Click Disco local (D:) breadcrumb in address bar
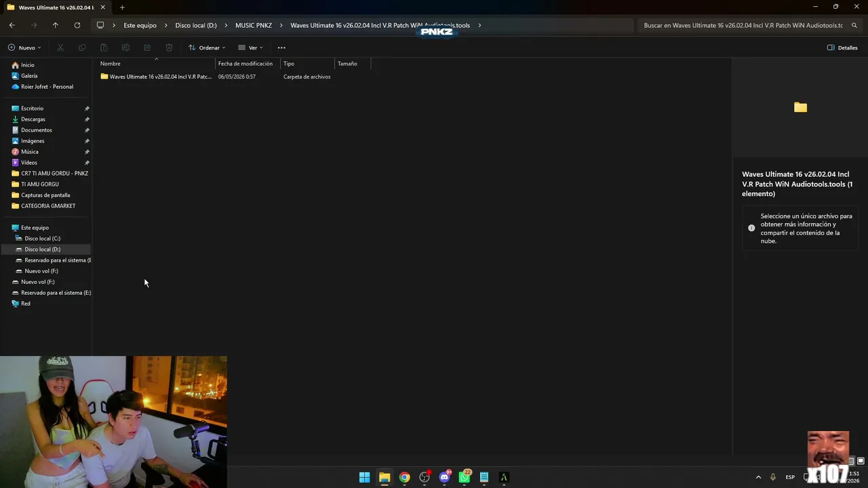 [196, 25]
